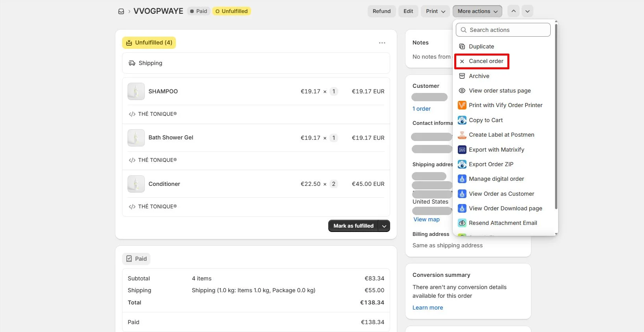Screen dimensions: 644x332
Task: Click the order total €138.34
Action: coord(372,302)
